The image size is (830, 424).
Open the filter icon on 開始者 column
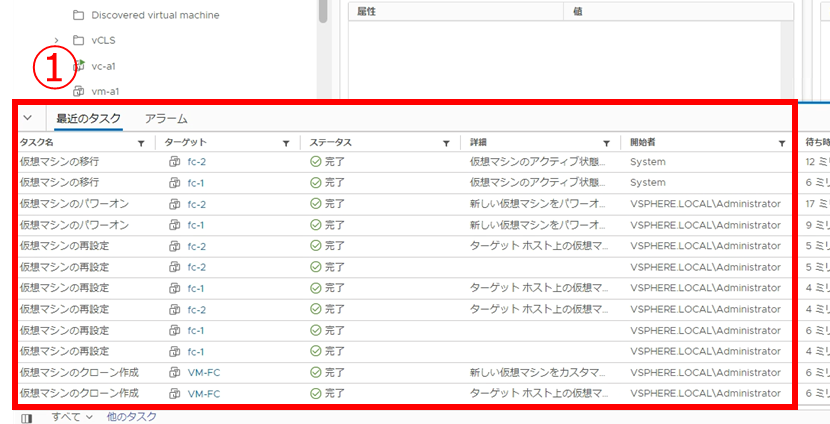(x=782, y=143)
